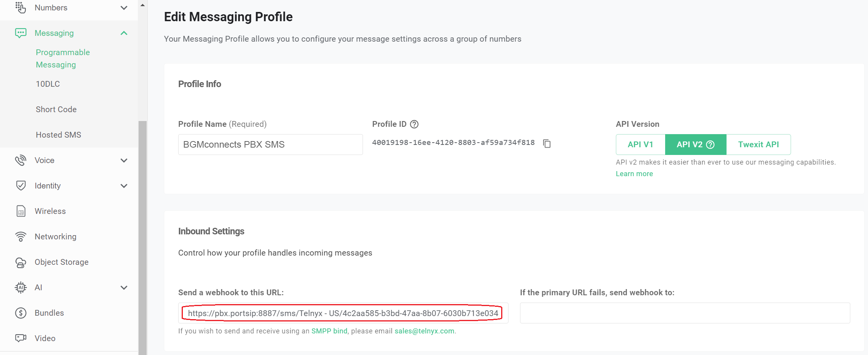Image resolution: width=868 pixels, height=355 pixels.
Task: Click the failover webhook URL field
Action: [x=685, y=313]
